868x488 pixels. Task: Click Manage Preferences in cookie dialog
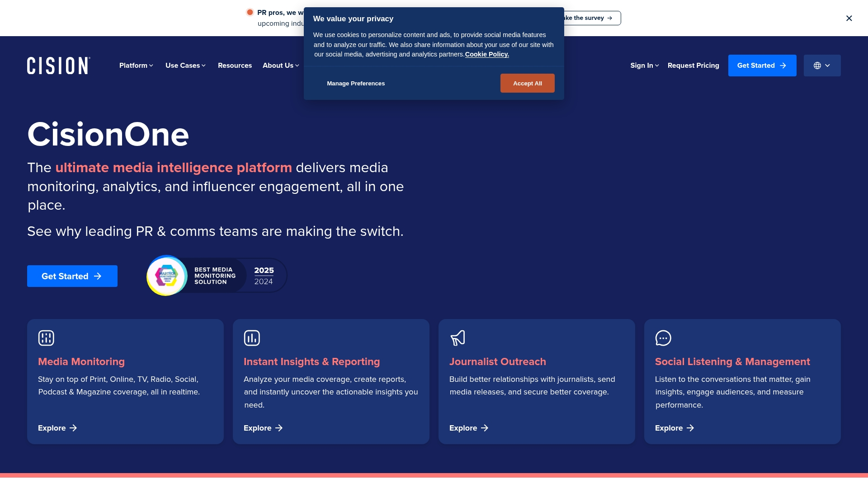(356, 84)
